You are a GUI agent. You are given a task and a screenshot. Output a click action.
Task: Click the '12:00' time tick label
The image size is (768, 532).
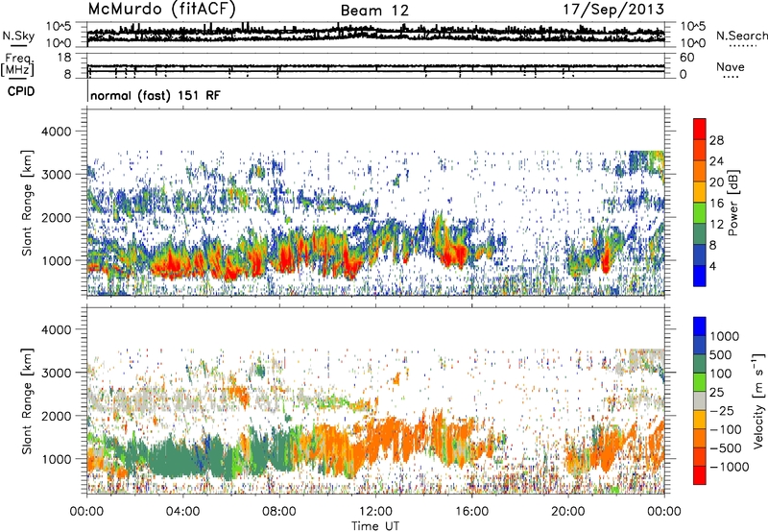click(375, 512)
